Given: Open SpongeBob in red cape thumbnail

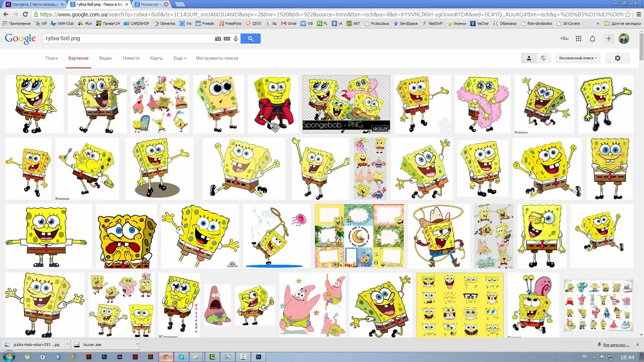Looking at the screenshot, I should tap(273, 104).
